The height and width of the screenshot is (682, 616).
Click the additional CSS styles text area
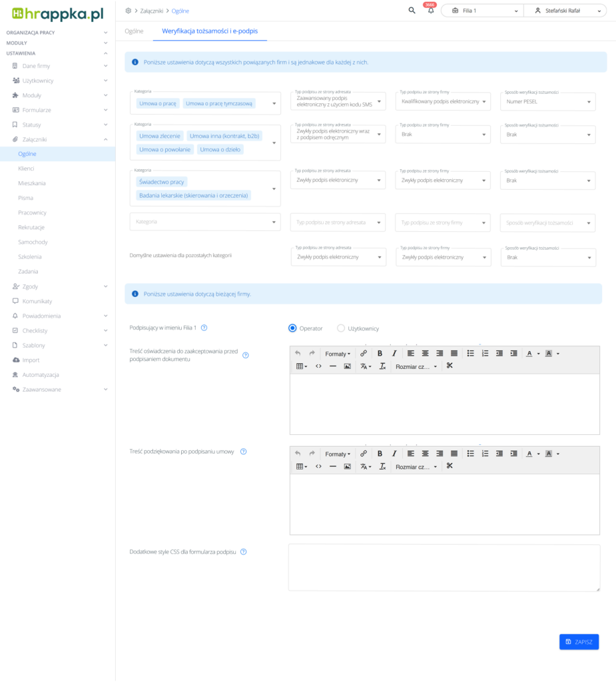444,567
